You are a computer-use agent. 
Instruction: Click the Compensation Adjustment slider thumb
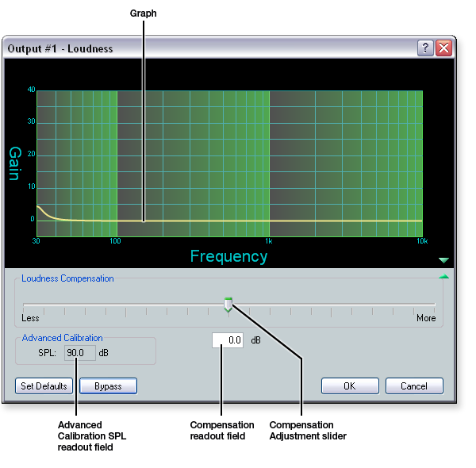(228, 305)
